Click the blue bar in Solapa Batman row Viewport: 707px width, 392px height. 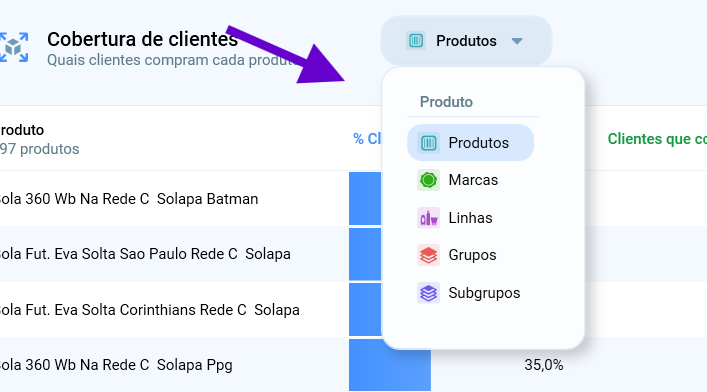click(x=365, y=198)
